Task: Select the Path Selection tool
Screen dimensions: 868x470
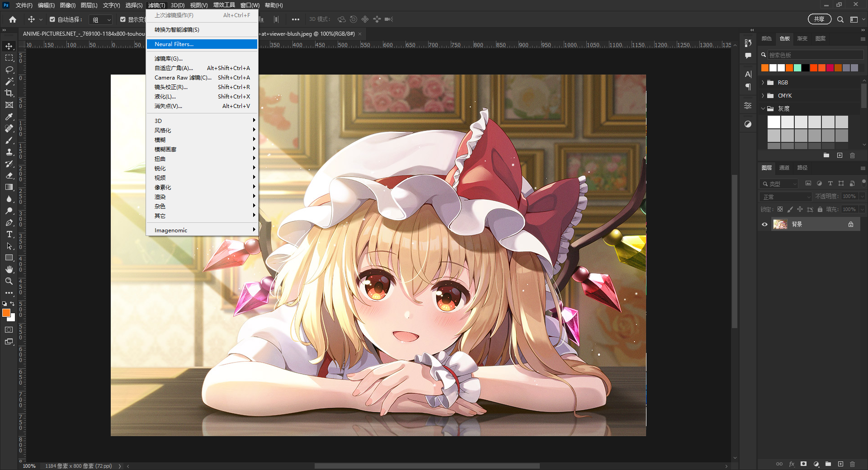Action: tap(9, 246)
